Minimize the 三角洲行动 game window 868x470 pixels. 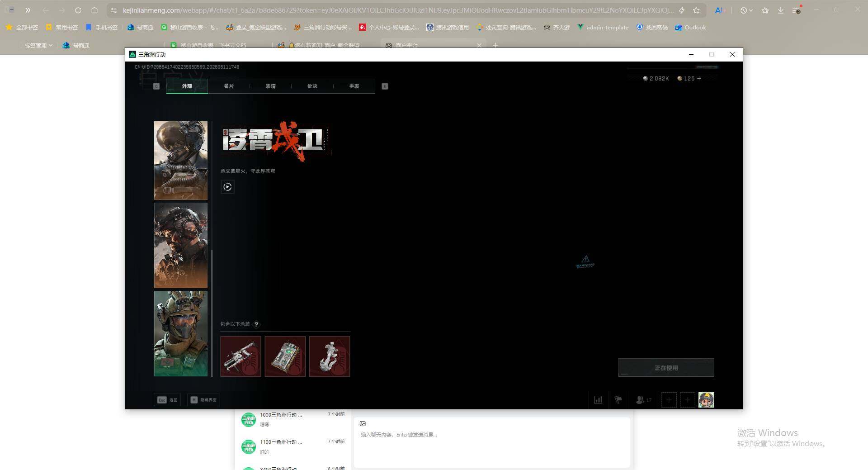click(691, 54)
